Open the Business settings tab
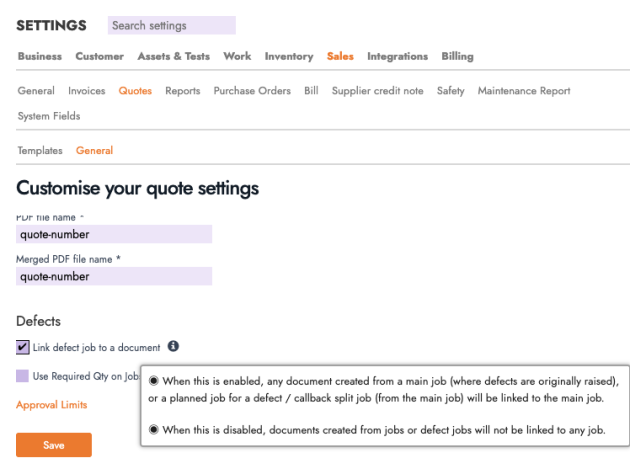This screenshot has height=474, width=630. pyautogui.click(x=40, y=56)
